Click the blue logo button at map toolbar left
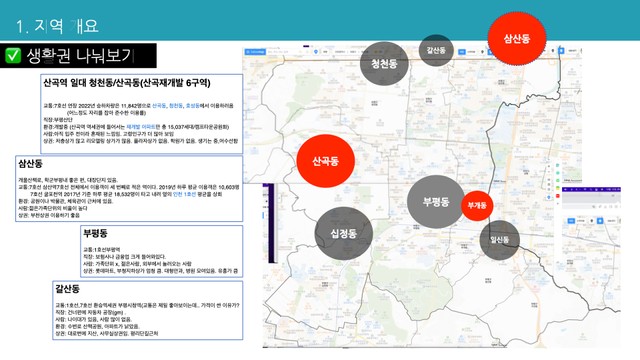Screen dimensions: 640x360 coord(255,52)
